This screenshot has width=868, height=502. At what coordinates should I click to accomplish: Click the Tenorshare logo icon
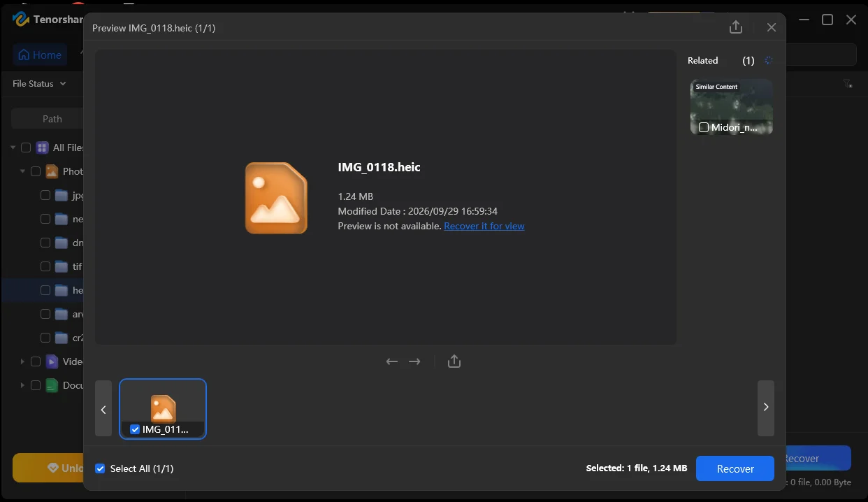(x=20, y=19)
